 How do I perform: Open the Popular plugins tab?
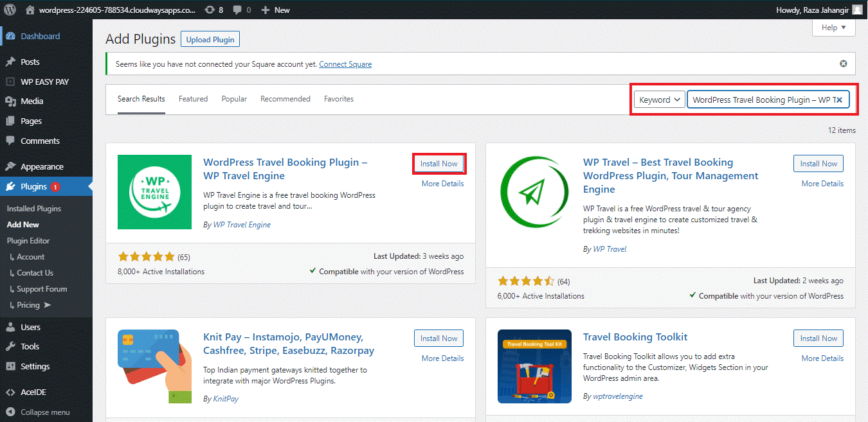point(234,98)
